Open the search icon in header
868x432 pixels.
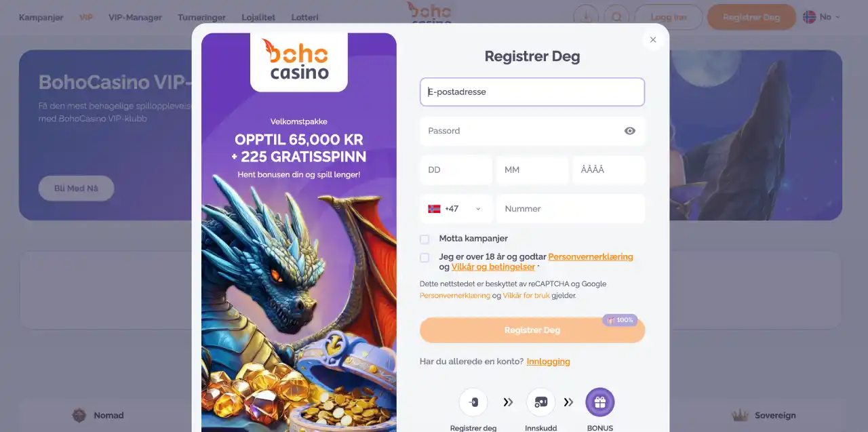pos(616,17)
